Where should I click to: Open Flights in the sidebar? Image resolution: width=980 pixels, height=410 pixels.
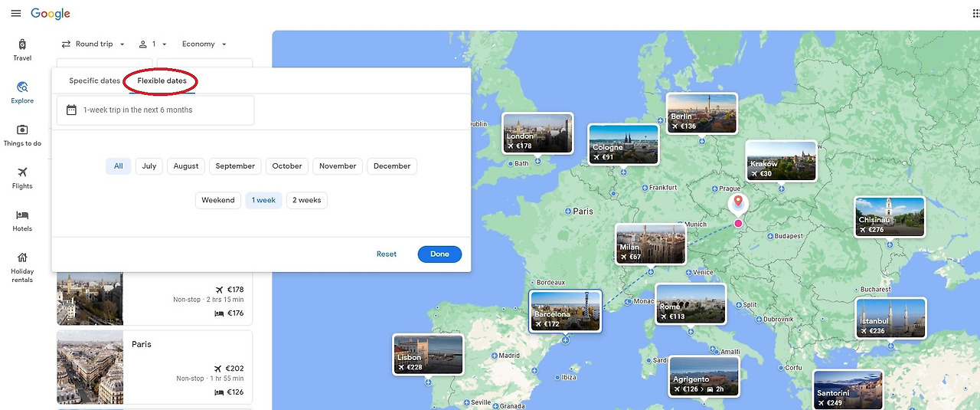pyautogui.click(x=22, y=178)
